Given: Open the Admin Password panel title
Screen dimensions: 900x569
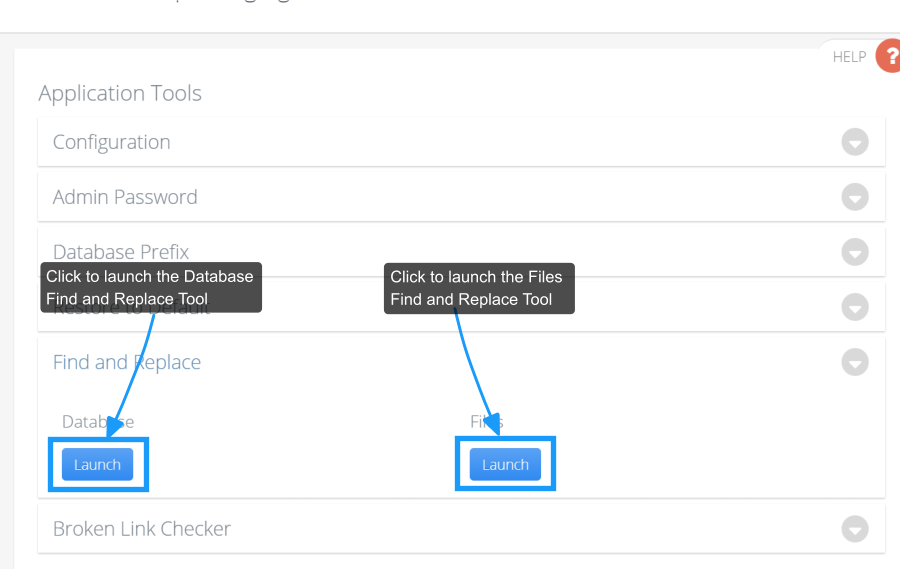Looking at the screenshot, I should point(125,197).
